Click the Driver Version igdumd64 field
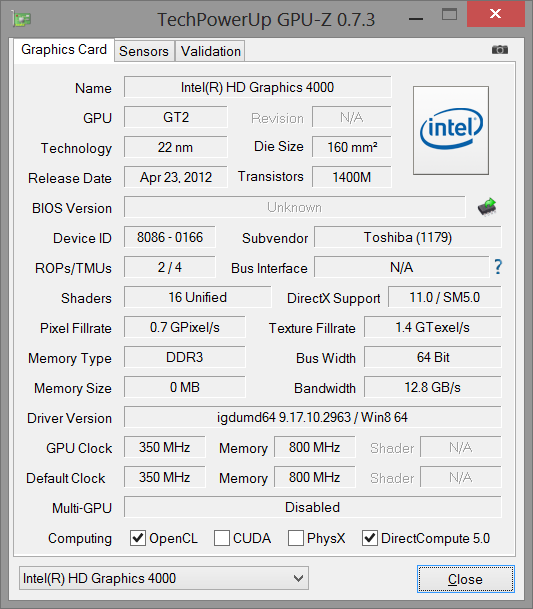The image size is (533, 609). 313,417
